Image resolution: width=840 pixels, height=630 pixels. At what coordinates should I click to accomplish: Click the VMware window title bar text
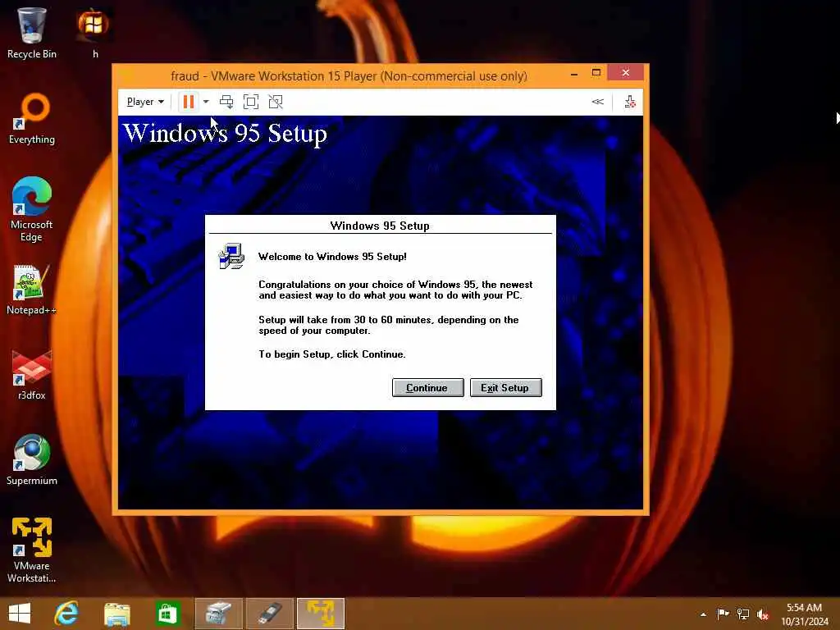(349, 75)
